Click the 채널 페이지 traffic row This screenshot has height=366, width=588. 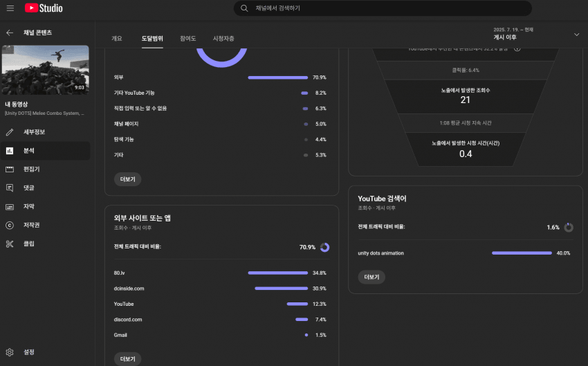[220, 124]
